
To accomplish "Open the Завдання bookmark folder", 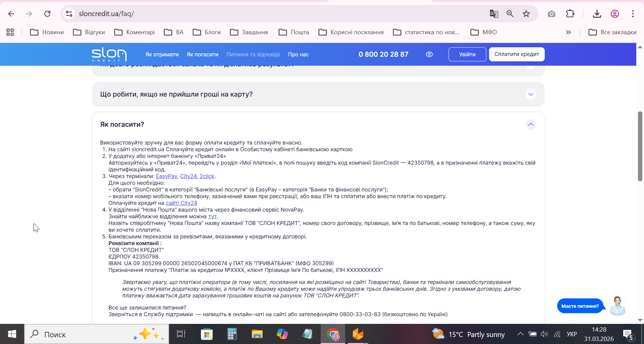I will (249, 32).
